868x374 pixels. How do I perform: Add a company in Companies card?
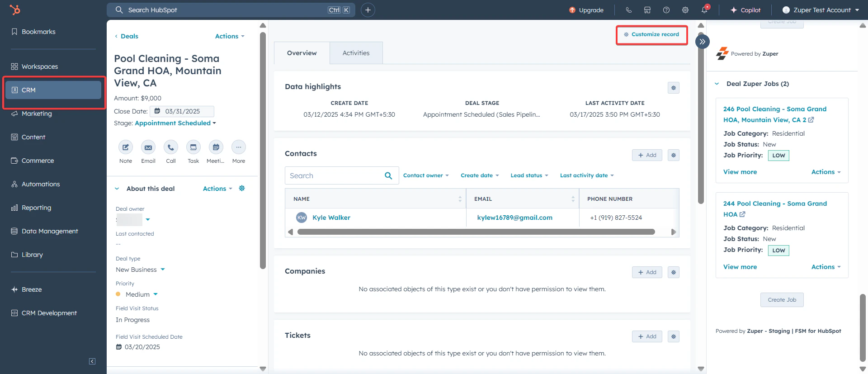[647, 272]
